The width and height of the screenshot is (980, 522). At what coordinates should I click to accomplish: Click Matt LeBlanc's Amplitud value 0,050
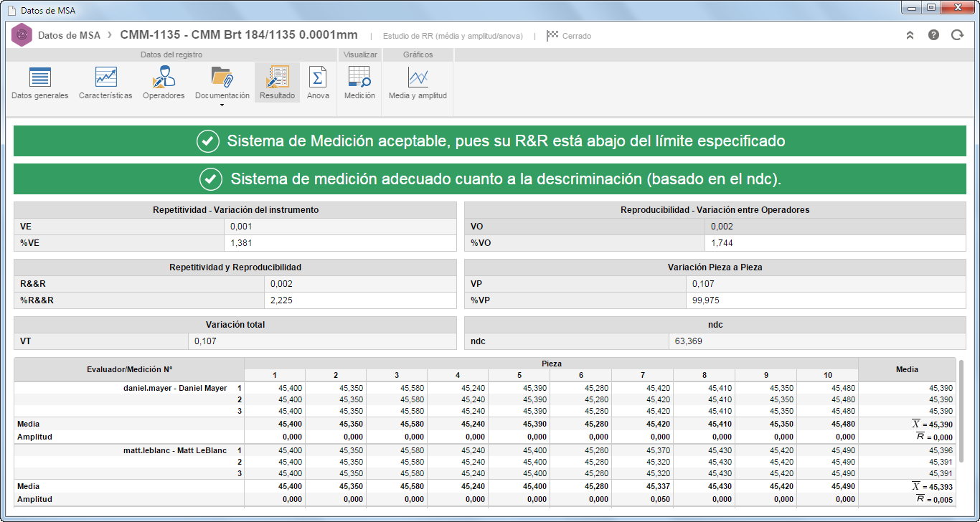coord(661,499)
